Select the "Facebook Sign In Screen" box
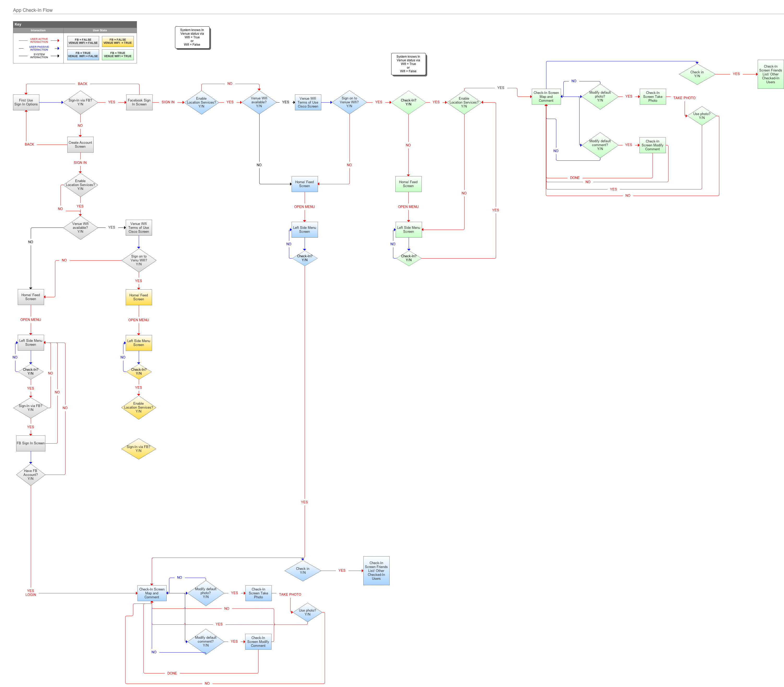The width and height of the screenshot is (784, 687). coord(139,102)
